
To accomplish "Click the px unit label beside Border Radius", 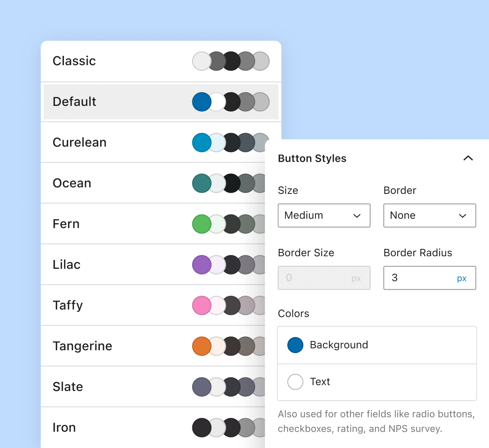I will coord(462,278).
